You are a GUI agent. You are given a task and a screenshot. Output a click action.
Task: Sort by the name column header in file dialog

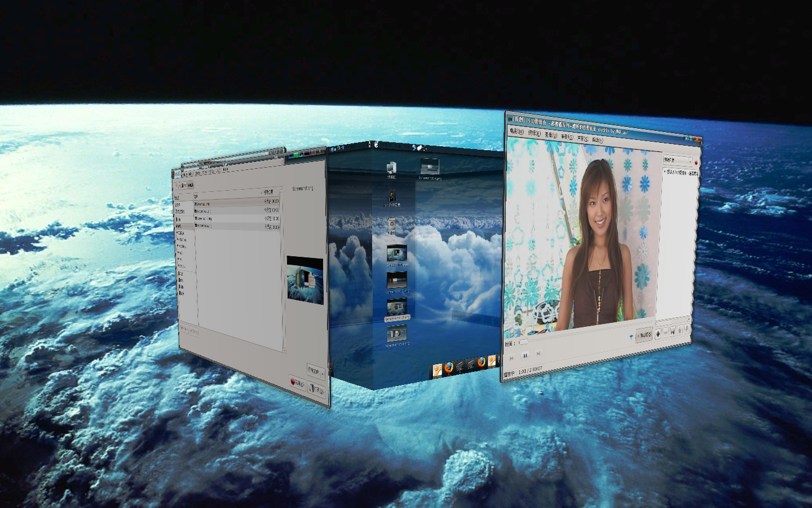(x=226, y=195)
